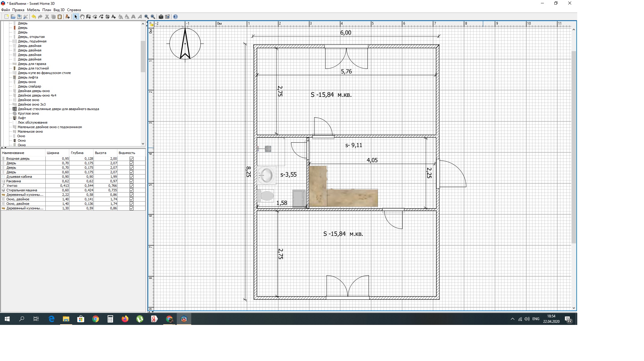Select the Pan hand tool
This screenshot has width=644, height=361.
82,17
